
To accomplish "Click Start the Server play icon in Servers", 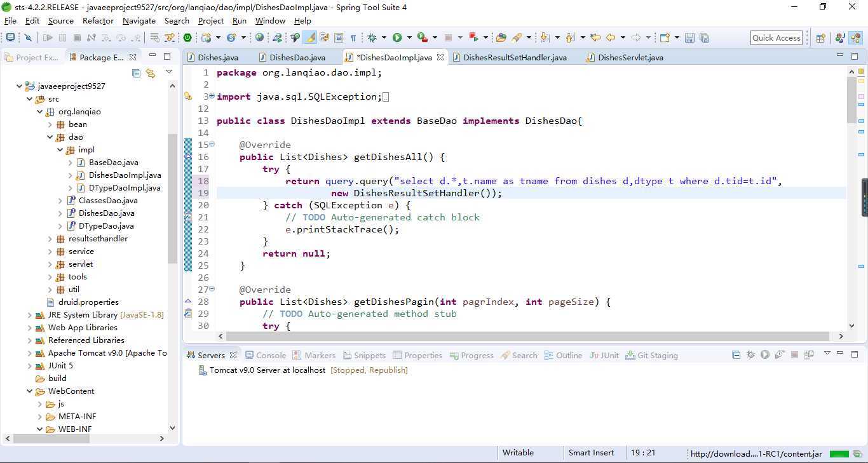I will pyautogui.click(x=765, y=354).
